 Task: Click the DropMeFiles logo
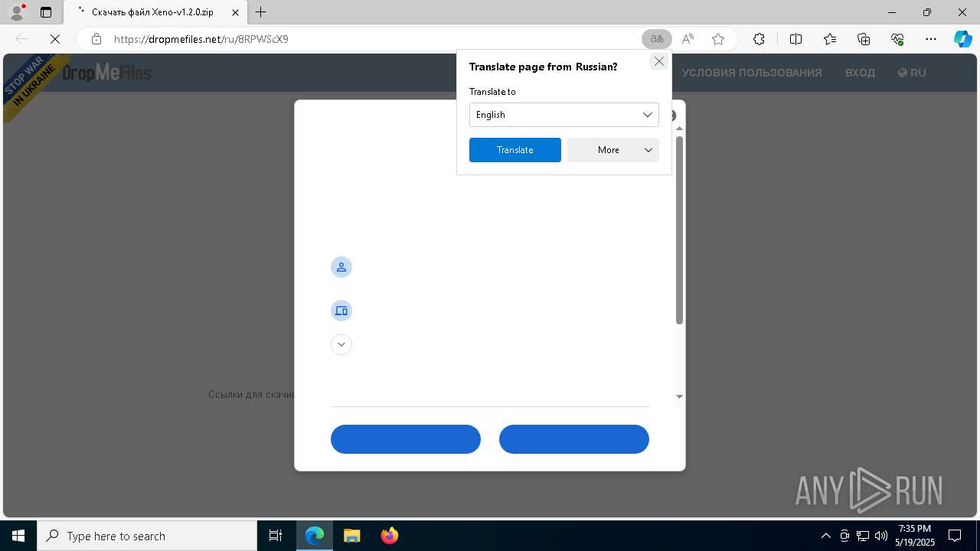106,73
